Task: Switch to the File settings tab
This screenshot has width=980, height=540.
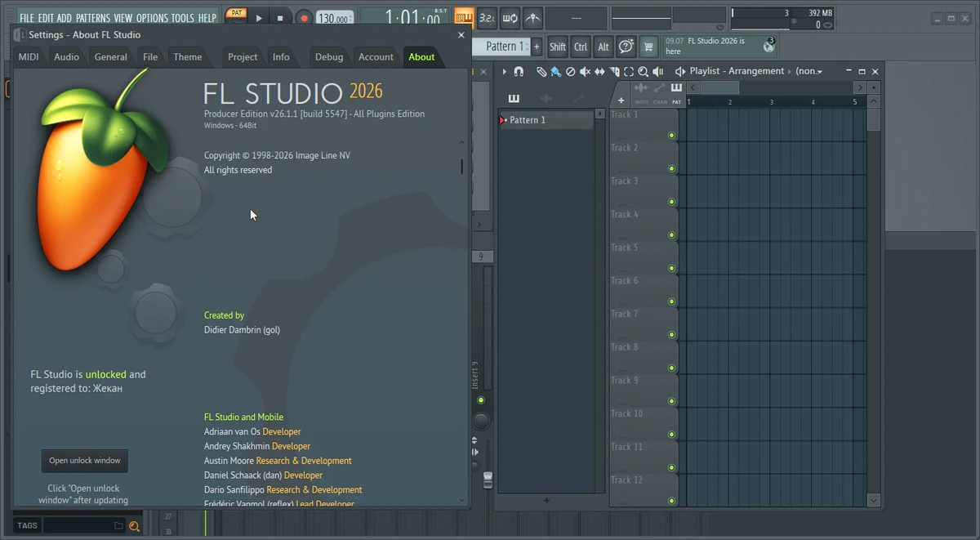Action: click(x=150, y=57)
